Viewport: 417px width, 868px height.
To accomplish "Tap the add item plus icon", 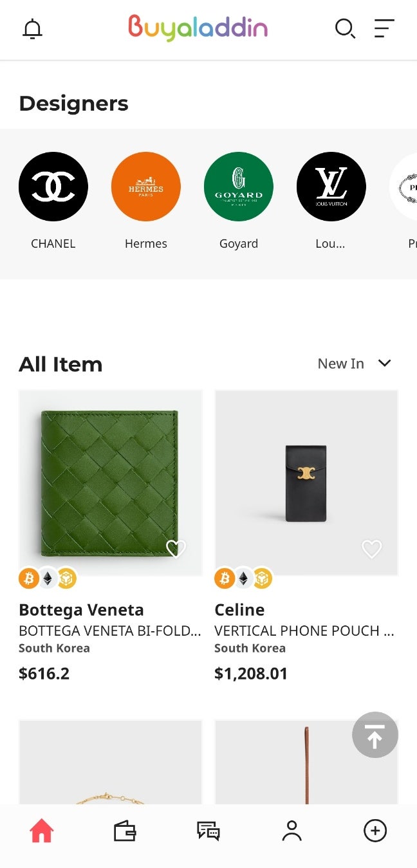I will click(375, 831).
